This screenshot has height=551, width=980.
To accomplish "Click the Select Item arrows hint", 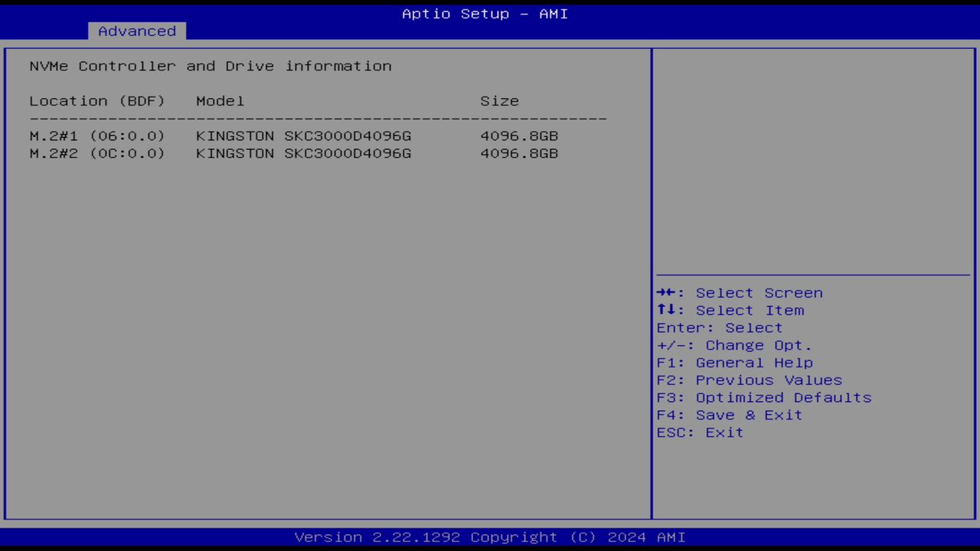I will (x=730, y=311).
